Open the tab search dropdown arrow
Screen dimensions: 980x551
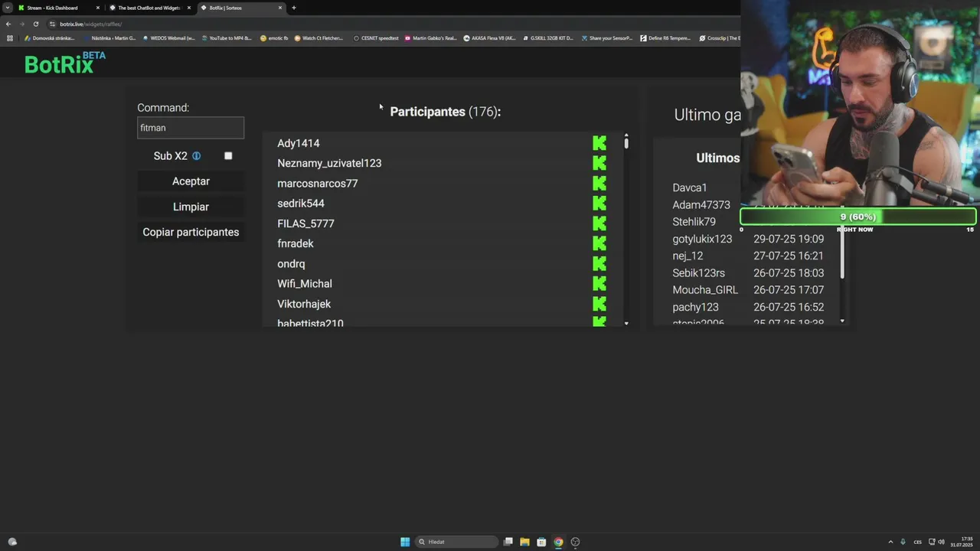point(7,8)
